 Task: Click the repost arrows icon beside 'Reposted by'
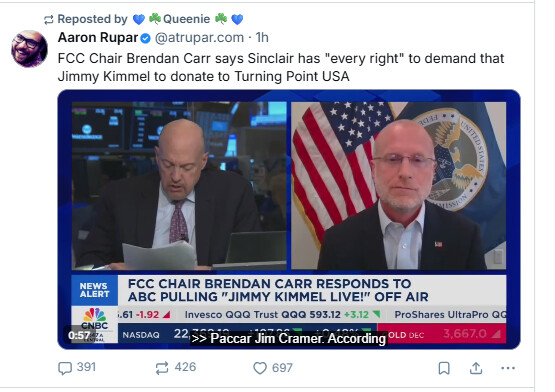[x=48, y=19]
